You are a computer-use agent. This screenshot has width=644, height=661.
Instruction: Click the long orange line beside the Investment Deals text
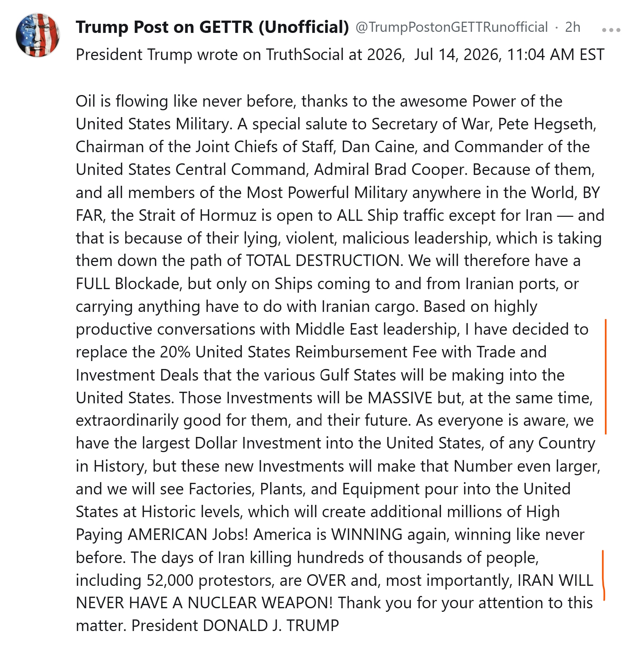pyautogui.click(x=606, y=377)
